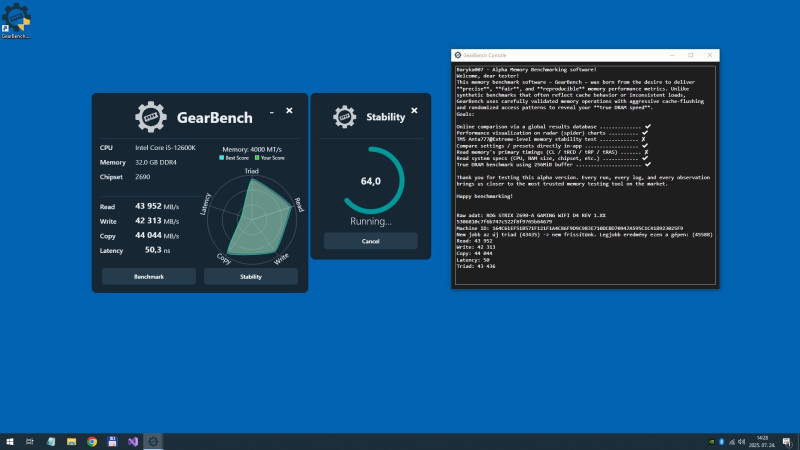
Task: Click the 'Memory: 4000 MT/s' label
Action: 252,149
